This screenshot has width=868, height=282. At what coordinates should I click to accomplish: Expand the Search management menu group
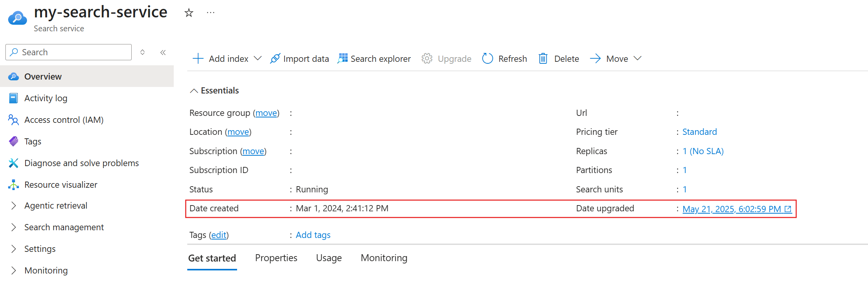(x=14, y=227)
